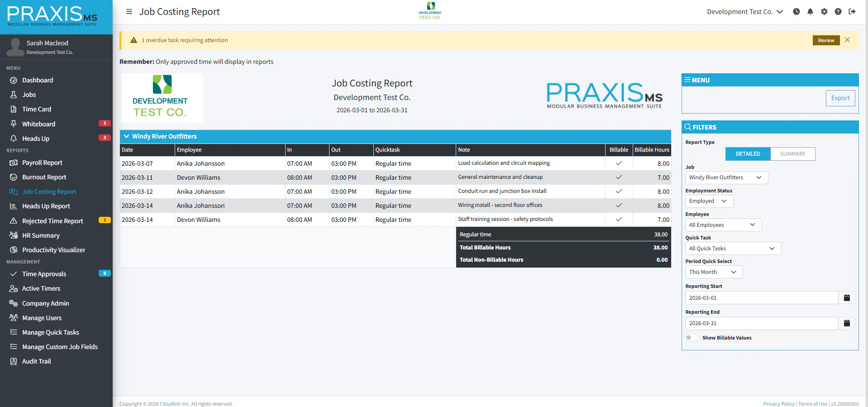The image size is (868, 407).
Task: Open the All Employees dropdown
Action: (723, 225)
